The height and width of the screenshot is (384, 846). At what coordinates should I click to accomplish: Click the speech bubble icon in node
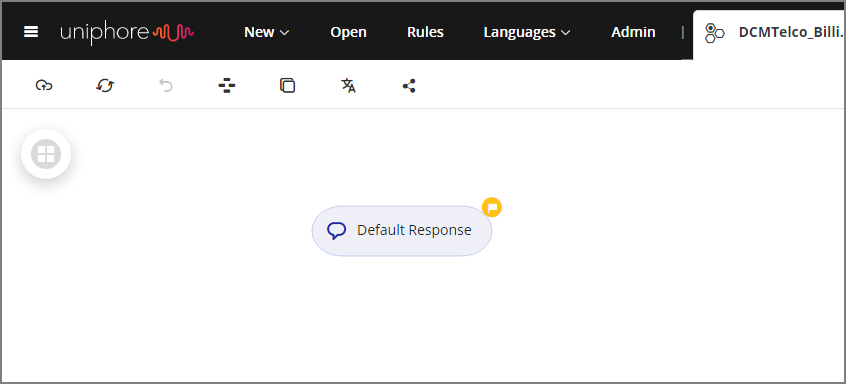tap(337, 231)
